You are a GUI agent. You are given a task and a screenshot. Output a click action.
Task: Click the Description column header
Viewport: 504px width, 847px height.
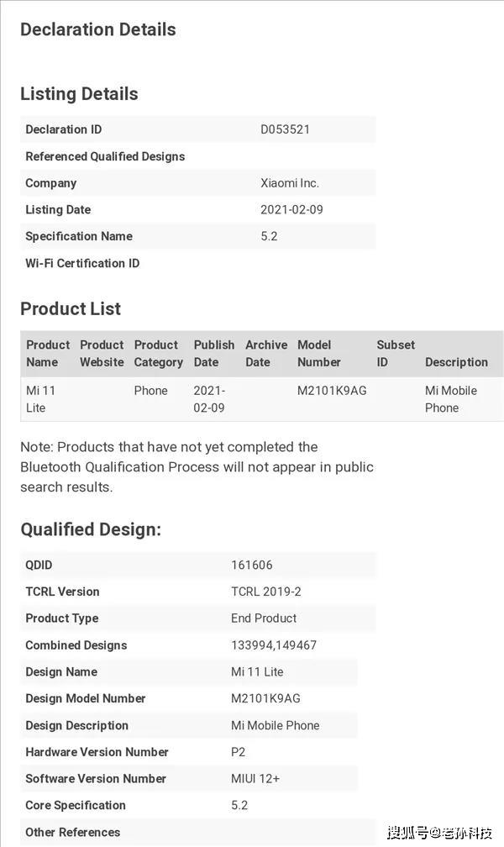(x=456, y=362)
